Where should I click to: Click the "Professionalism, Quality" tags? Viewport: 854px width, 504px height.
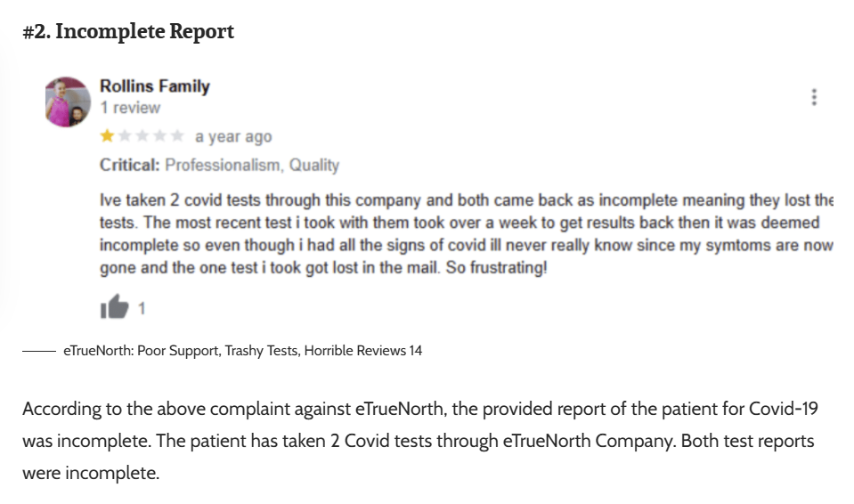pos(252,165)
